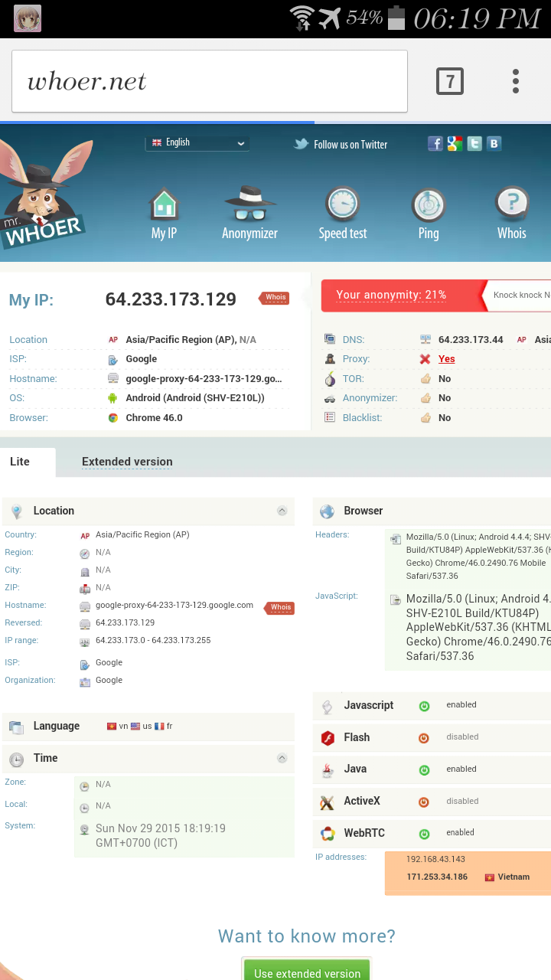Open the Speed test gauge icon
Screen dimensions: 551x980
343,205
